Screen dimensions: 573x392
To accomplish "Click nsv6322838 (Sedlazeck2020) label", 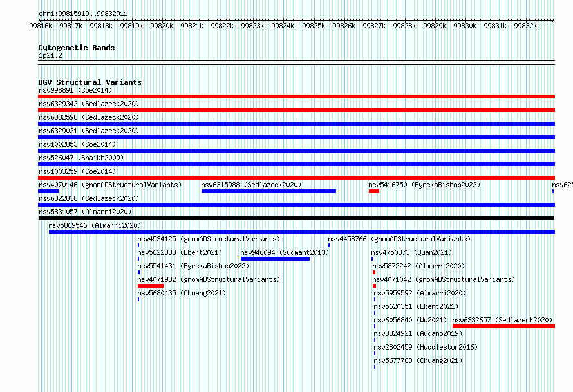I will (x=89, y=198).
